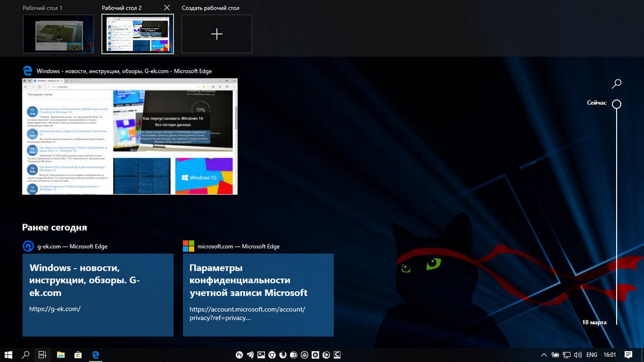Open Параметры конфиденциальности activity card
Screen dimensions: 644x362
pos(258,295)
